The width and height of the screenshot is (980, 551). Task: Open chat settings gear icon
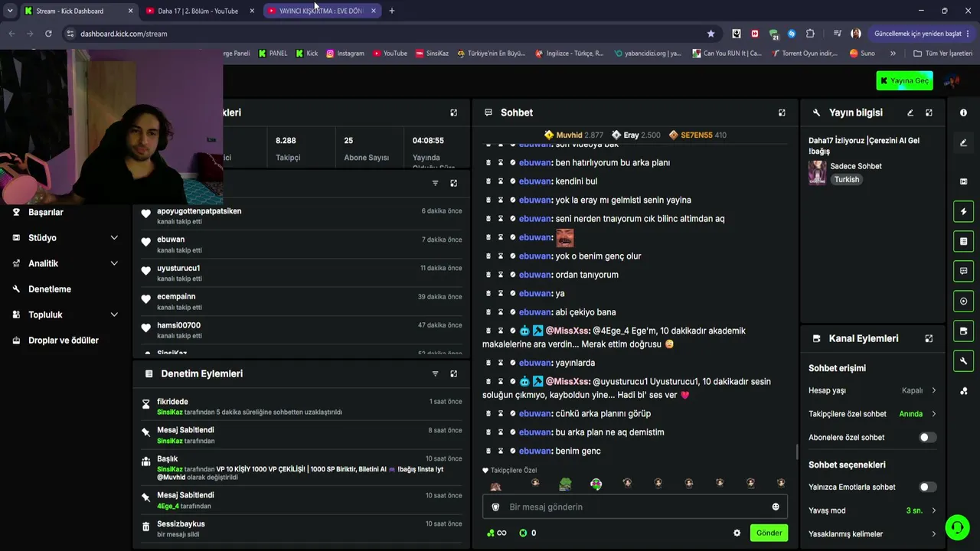pos(737,533)
